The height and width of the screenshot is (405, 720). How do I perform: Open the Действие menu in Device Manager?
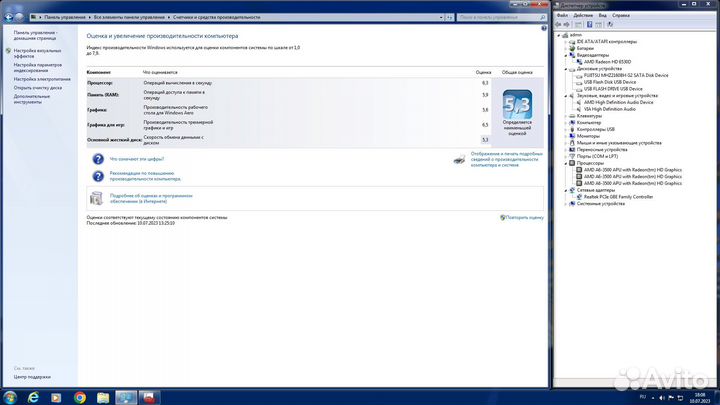pos(583,16)
